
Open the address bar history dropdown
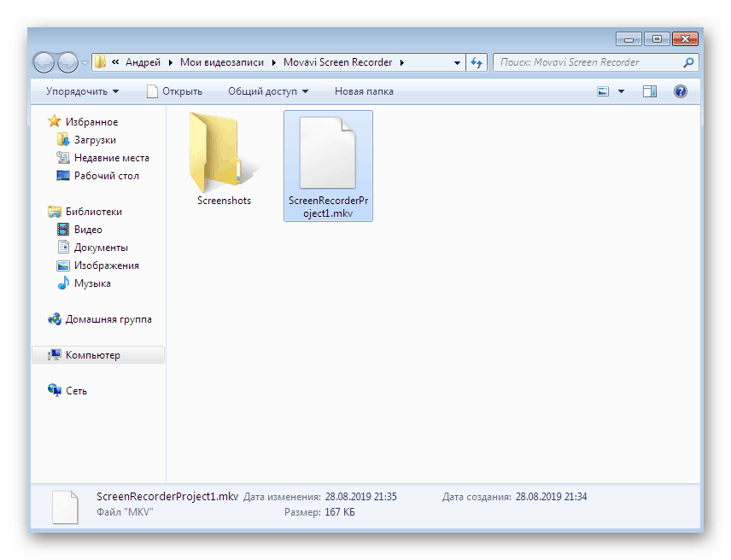point(457,63)
